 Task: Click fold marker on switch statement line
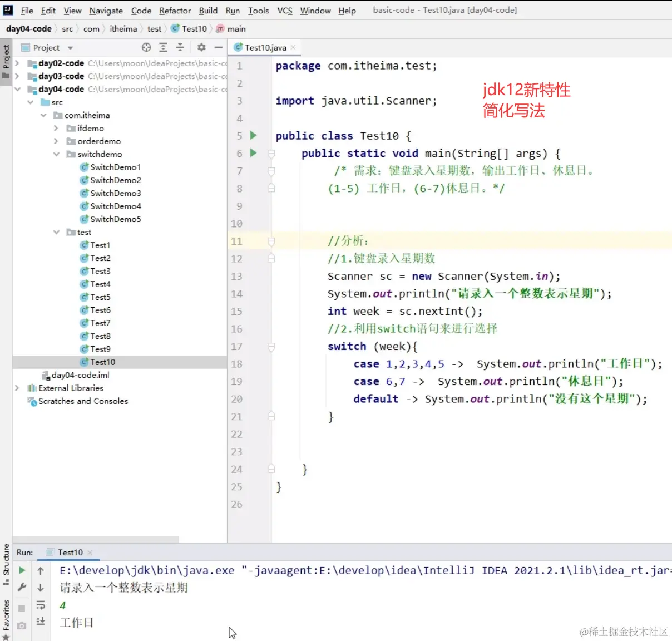coord(271,347)
